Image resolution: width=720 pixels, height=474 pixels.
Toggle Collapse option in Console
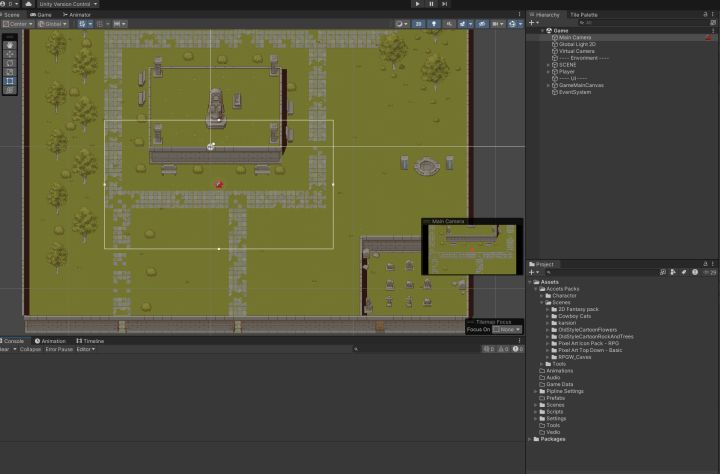click(x=30, y=349)
